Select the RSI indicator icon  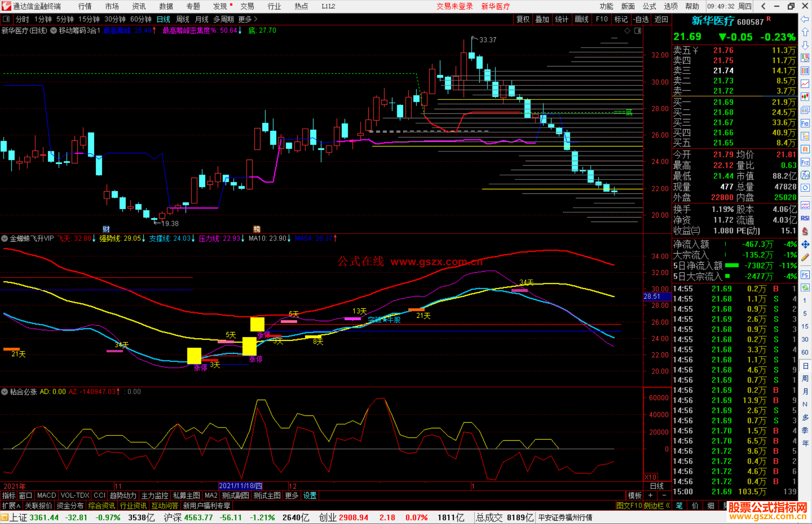[805, 218]
